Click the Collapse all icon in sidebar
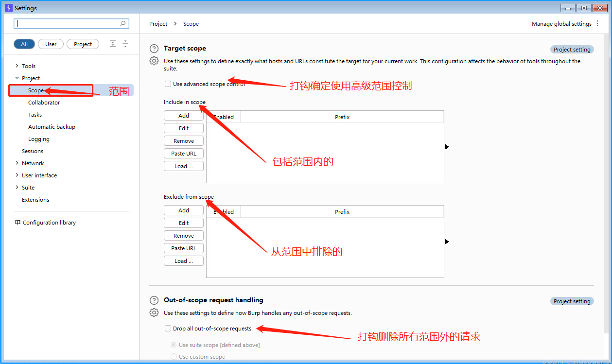612x364 pixels. point(125,44)
